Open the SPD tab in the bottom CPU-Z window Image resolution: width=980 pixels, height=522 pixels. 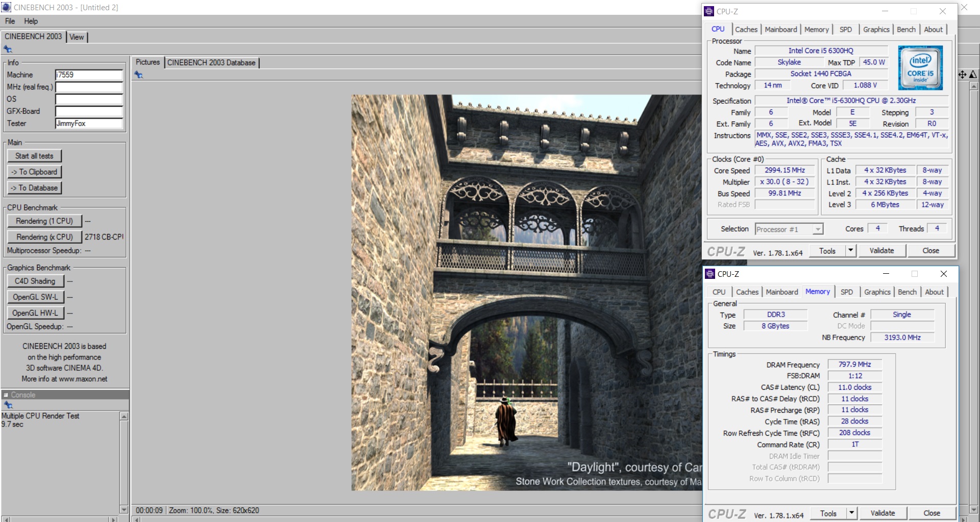pos(847,292)
